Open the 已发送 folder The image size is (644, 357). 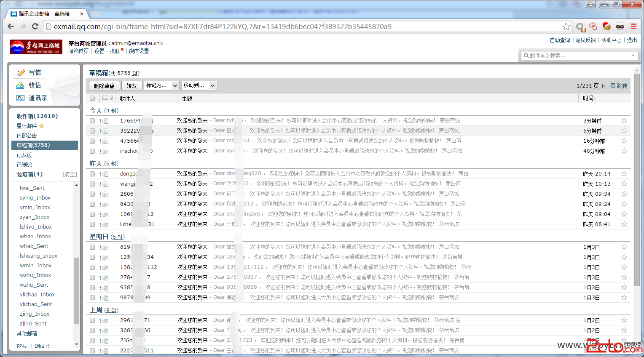click(24, 155)
